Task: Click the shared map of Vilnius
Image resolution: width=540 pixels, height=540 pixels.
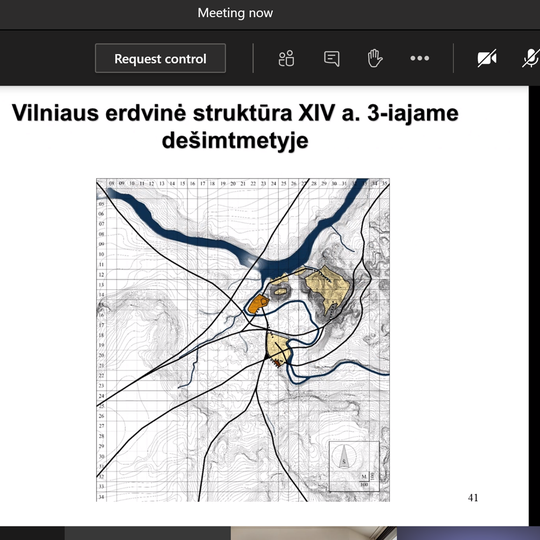Action: [x=243, y=340]
